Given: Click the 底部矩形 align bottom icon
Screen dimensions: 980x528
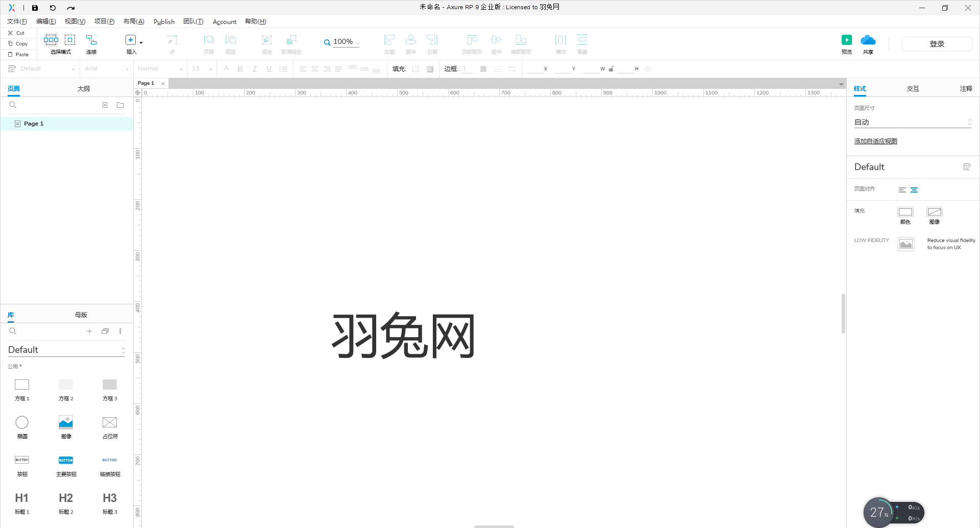Looking at the screenshot, I should [x=521, y=40].
